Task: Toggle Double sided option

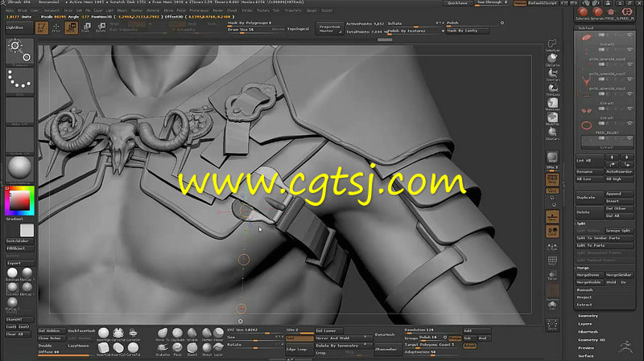Action: [46, 346]
